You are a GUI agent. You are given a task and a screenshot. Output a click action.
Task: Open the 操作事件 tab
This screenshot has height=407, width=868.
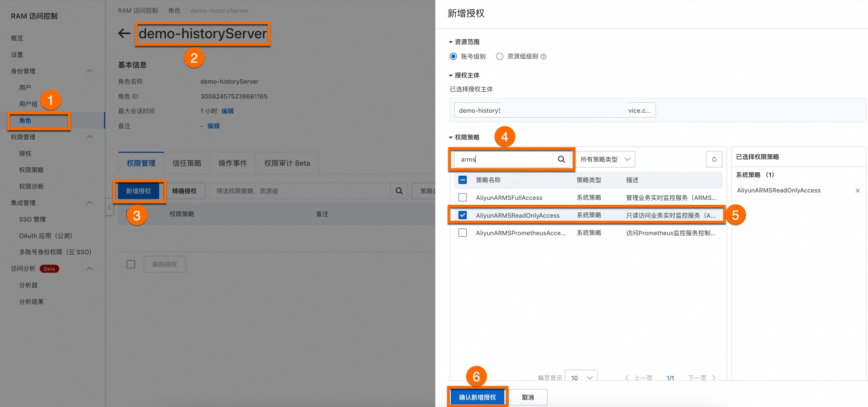(233, 163)
